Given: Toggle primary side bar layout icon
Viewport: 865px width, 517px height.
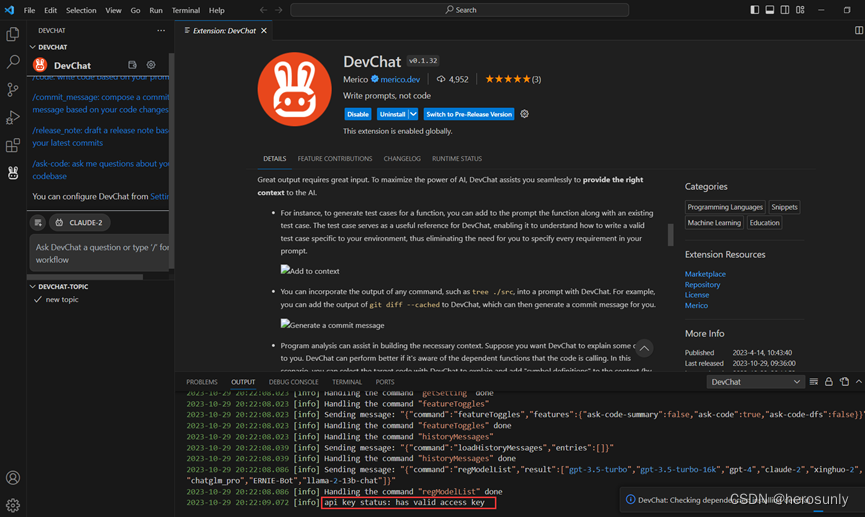Looking at the screenshot, I should pos(754,10).
